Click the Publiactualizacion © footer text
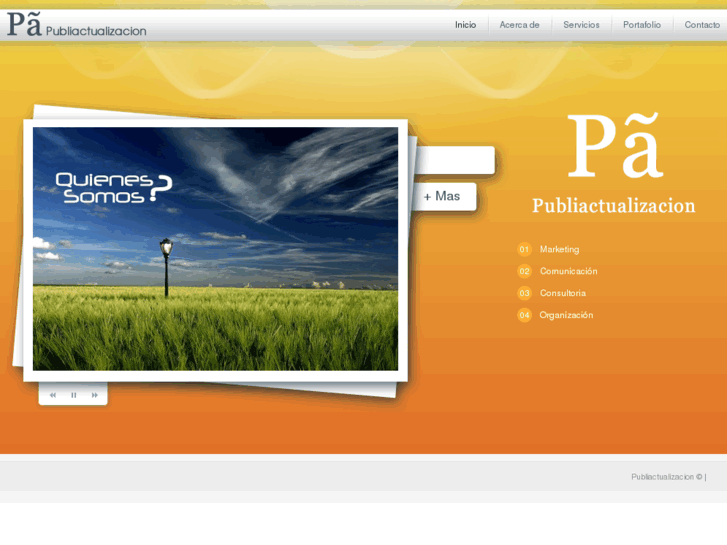727x545 pixels. pyautogui.click(x=667, y=477)
